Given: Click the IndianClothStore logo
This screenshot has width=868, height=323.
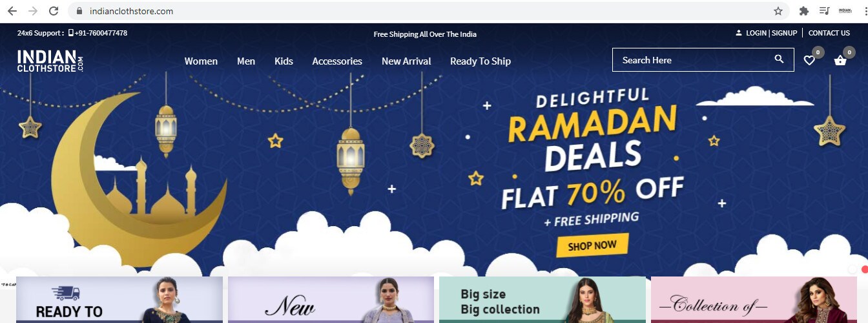Looking at the screenshot, I should pos(50,61).
